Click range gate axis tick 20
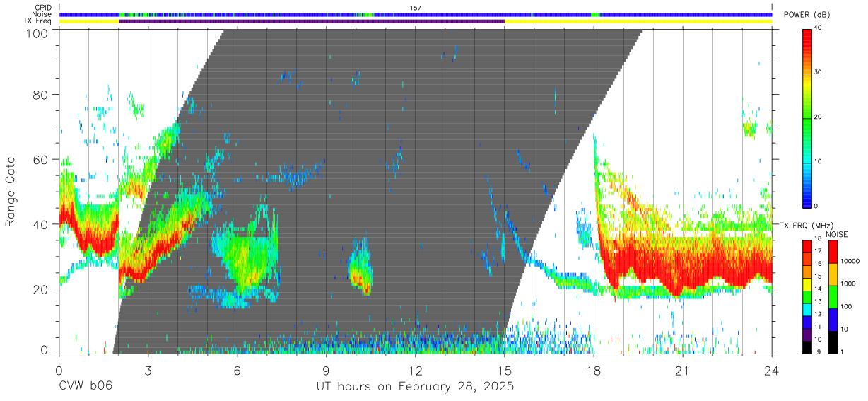This screenshot has height=401, width=868. tap(41, 289)
